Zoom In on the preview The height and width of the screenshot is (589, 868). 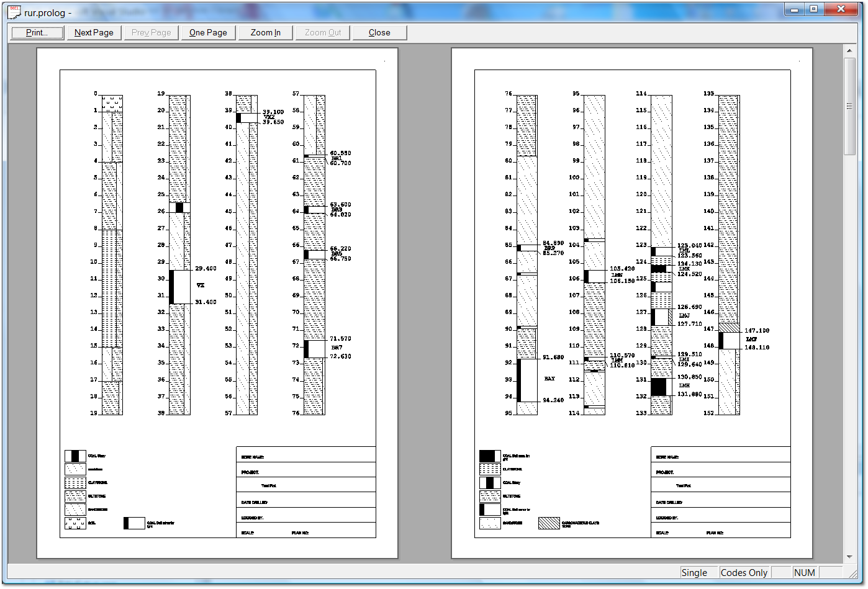(x=265, y=33)
